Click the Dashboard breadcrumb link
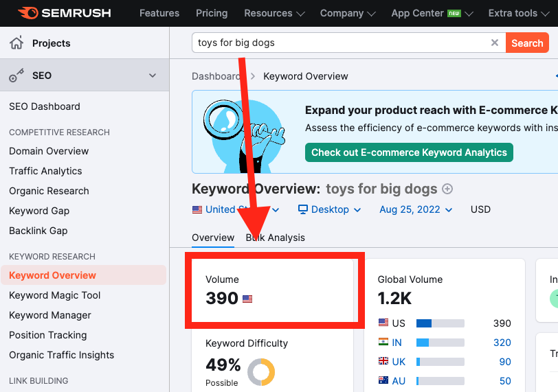The image size is (558, 392). pos(216,76)
